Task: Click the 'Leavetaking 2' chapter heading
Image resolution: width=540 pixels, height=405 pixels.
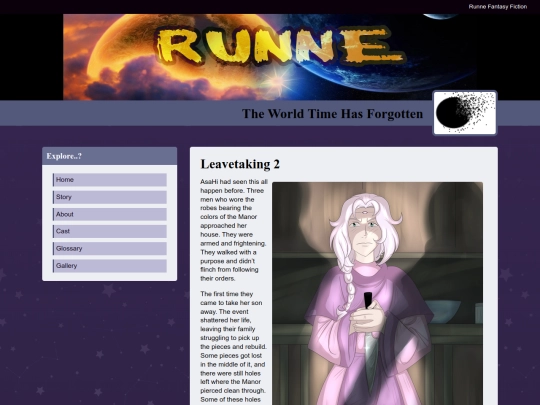Action: [240, 164]
